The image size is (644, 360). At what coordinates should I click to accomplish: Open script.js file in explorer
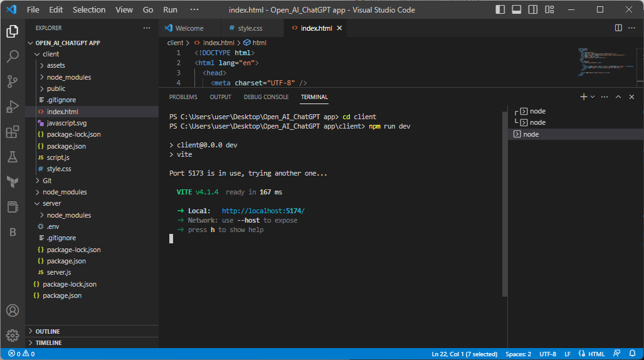coord(92,157)
